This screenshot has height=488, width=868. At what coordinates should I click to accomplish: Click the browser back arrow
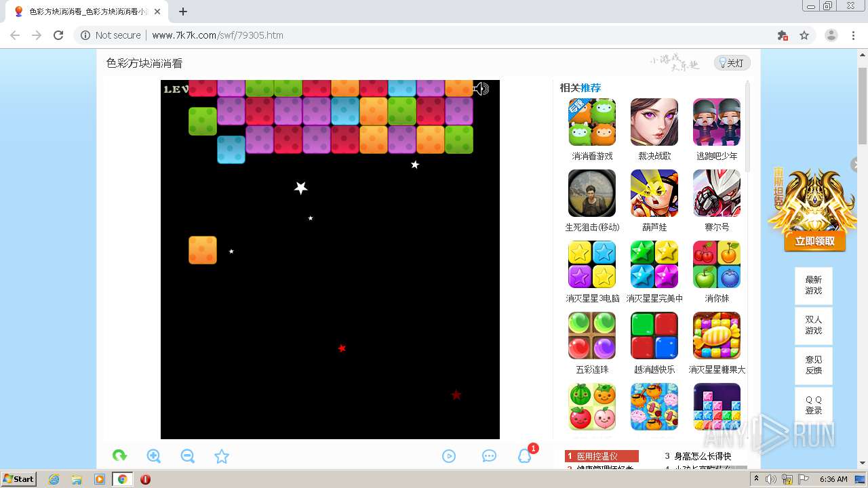tap(15, 35)
